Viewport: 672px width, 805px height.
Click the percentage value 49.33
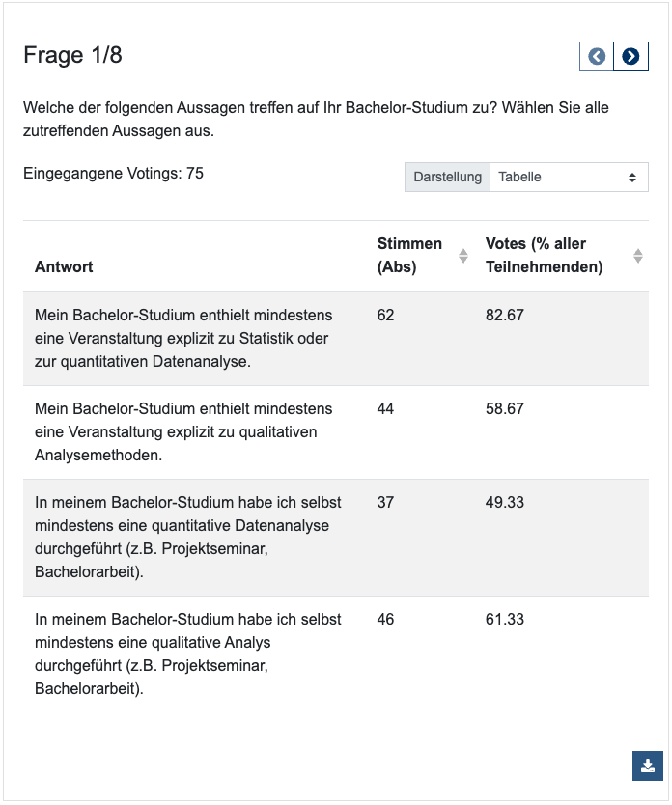[505, 503]
